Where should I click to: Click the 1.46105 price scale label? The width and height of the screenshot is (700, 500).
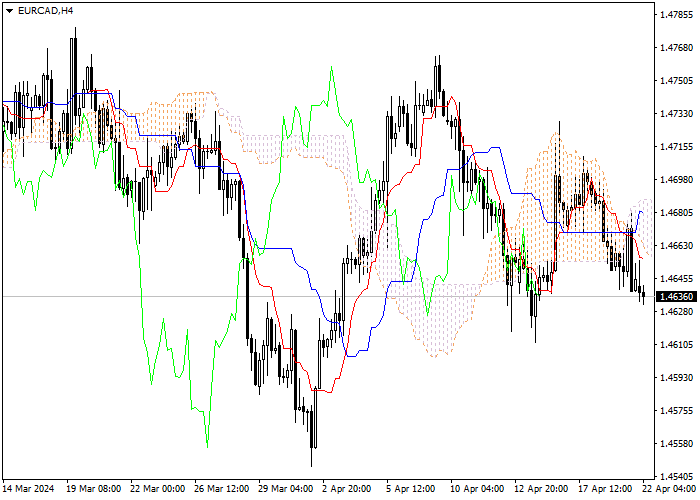tap(676, 345)
